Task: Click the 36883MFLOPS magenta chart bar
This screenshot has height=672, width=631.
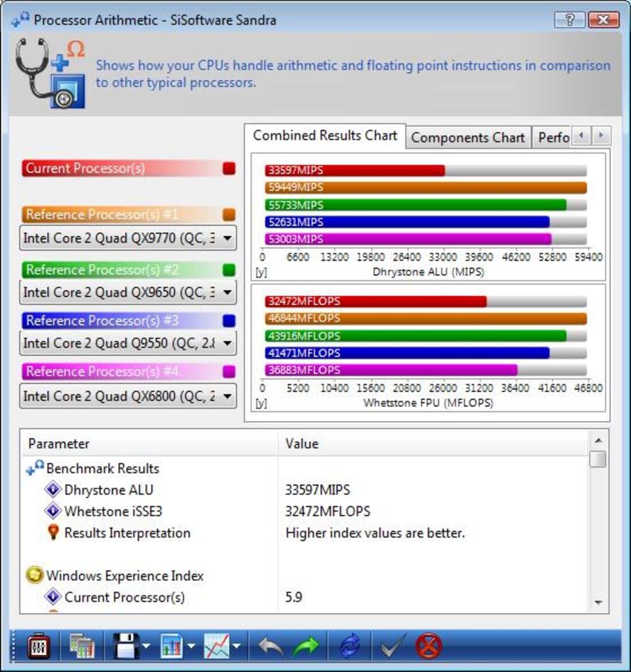Action: (x=391, y=370)
